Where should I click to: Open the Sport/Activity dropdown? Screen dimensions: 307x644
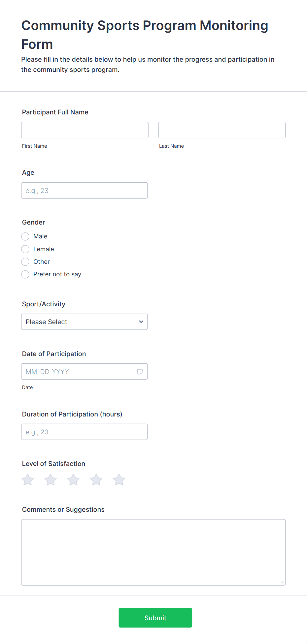pos(85,322)
